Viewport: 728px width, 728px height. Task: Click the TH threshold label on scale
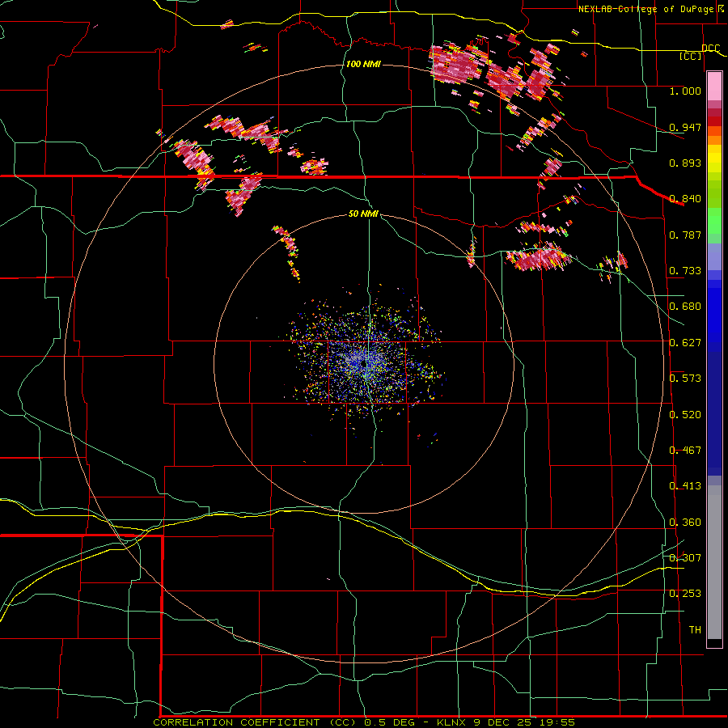[x=695, y=630]
